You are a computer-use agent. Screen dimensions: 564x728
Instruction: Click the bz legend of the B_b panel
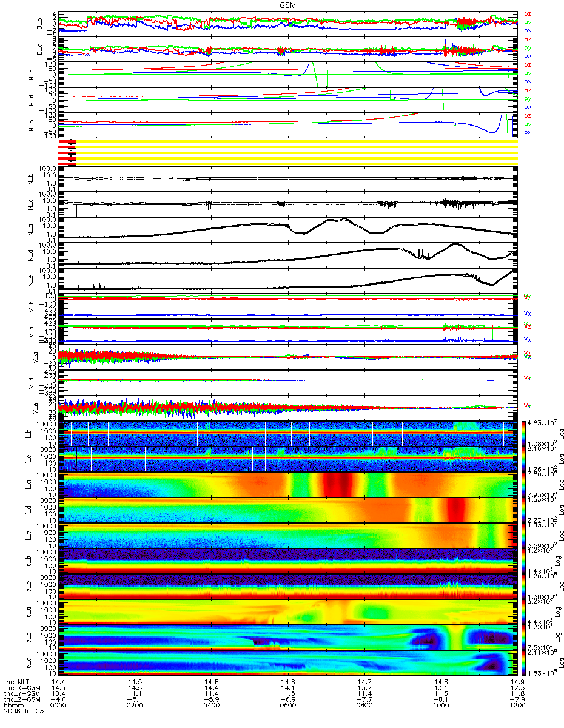click(528, 14)
